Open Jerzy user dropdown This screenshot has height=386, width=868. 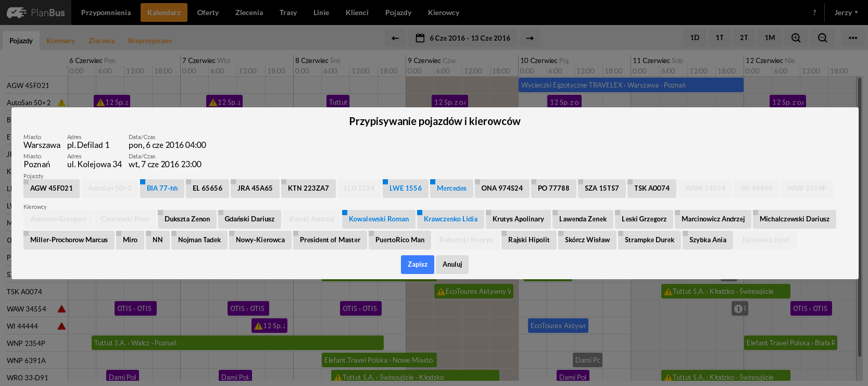846,13
